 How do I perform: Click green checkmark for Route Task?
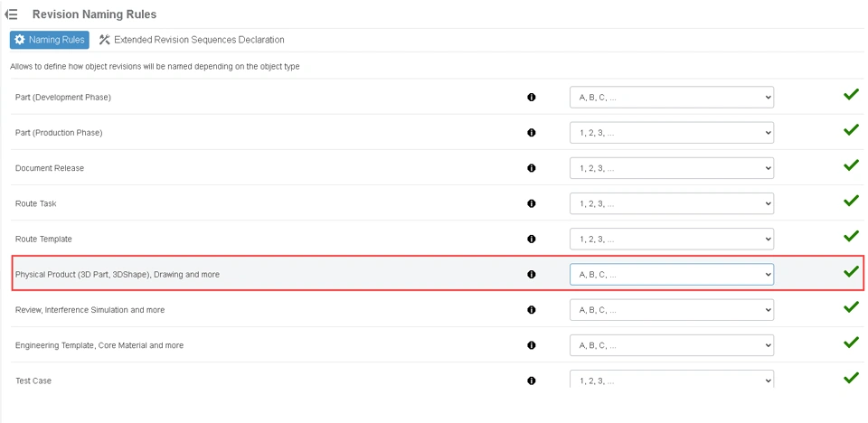tap(851, 202)
